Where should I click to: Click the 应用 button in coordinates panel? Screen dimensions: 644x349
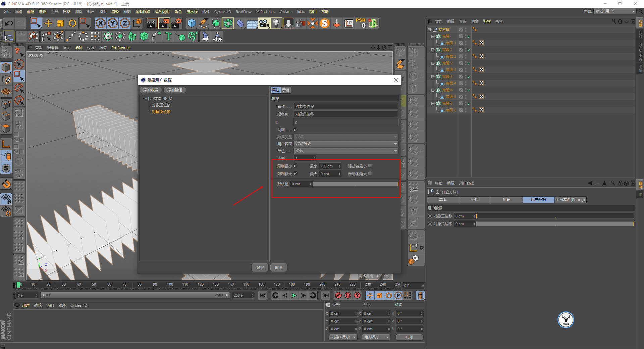tap(409, 337)
